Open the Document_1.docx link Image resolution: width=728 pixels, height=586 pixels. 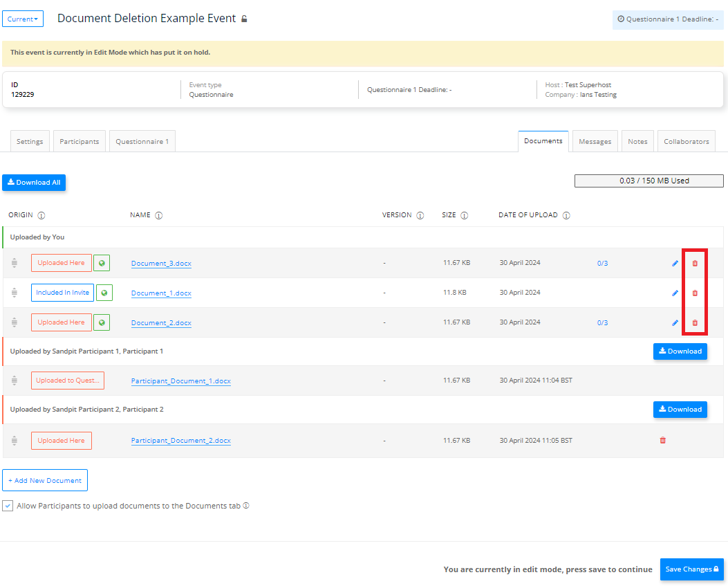(161, 293)
